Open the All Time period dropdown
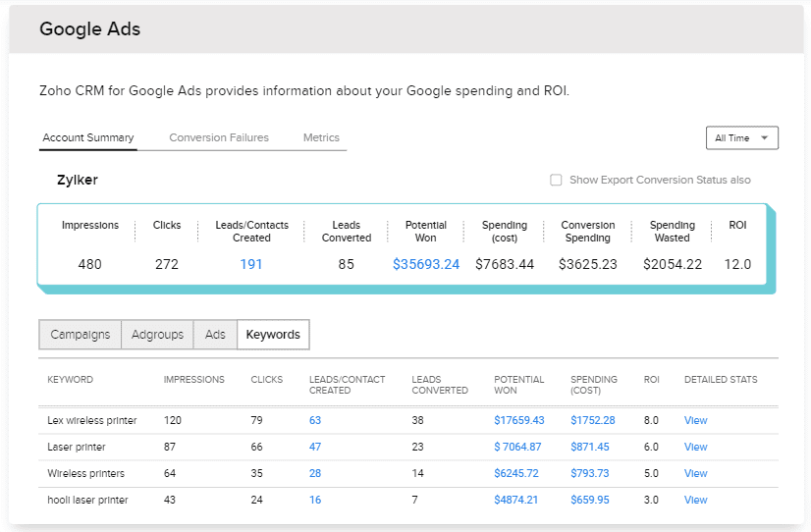The image size is (811, 532). 741,138
